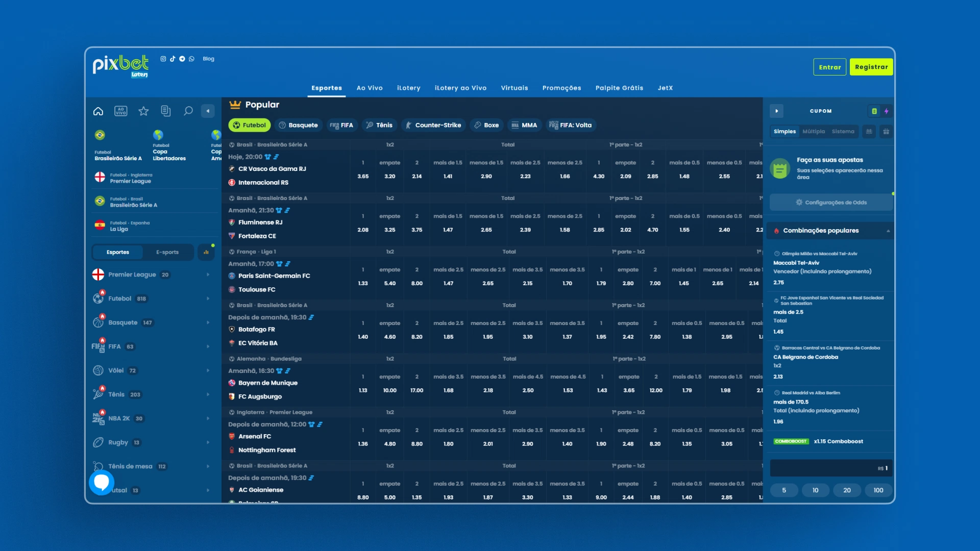Expand the Cupom panel arrow button
This screenshot has height=551, width=980.
776,111
